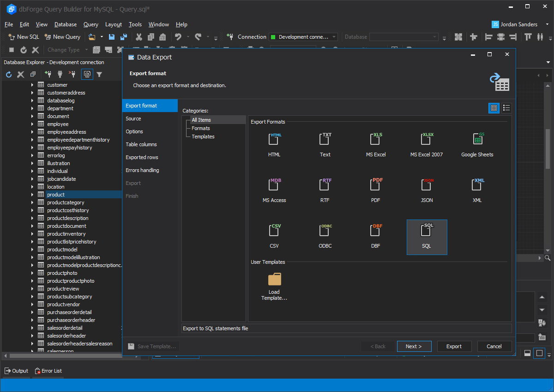Open the Database menu
The image size is (554, 392).
(66, 24)
